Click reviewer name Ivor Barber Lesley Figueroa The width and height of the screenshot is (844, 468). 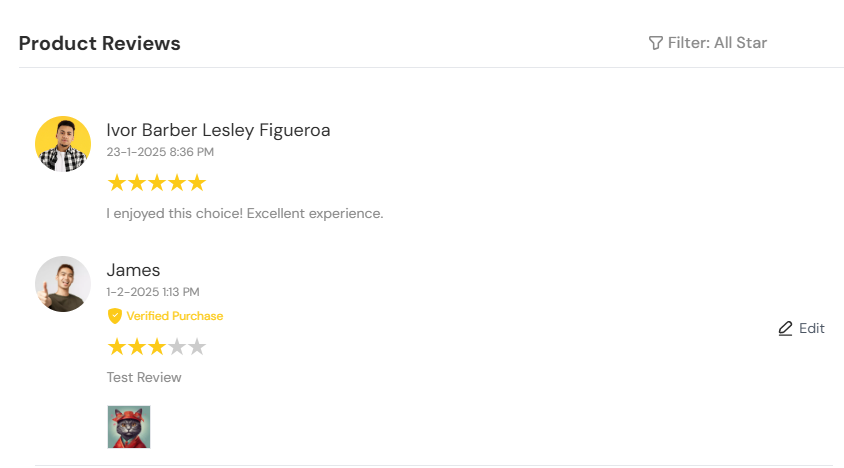pos(218,130)
